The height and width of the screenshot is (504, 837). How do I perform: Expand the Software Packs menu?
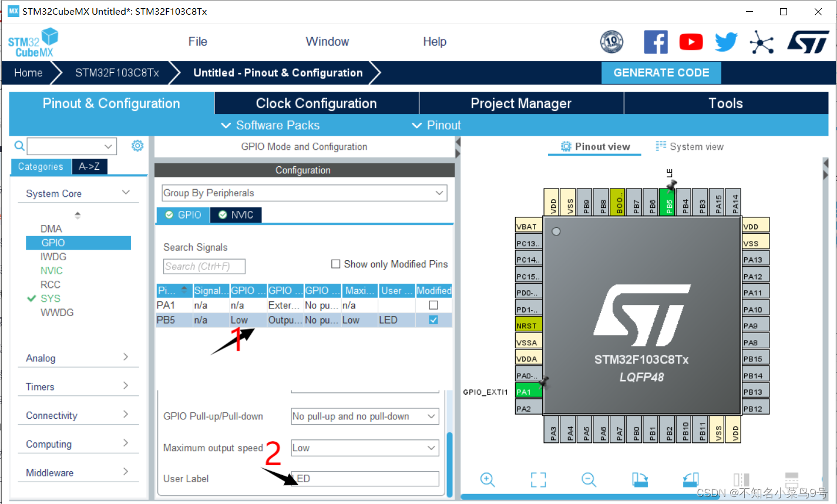tap(270, 125)
